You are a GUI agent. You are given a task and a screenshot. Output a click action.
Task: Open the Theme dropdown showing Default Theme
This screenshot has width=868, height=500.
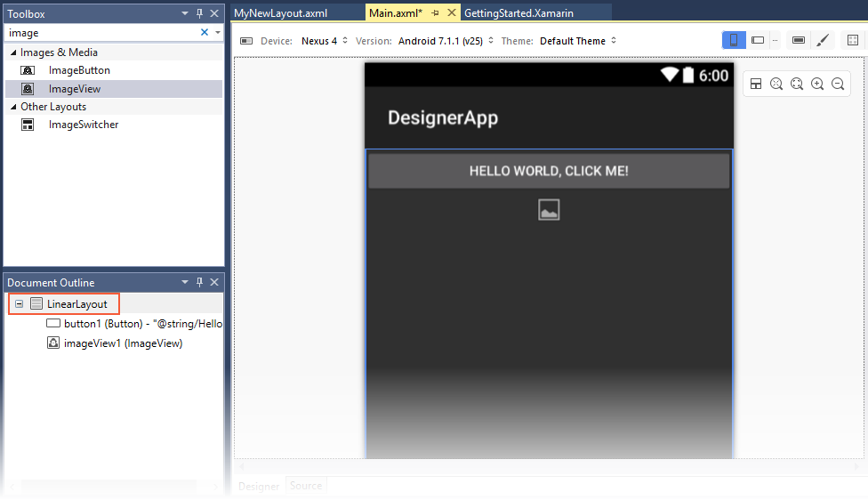tap(578, 41)
